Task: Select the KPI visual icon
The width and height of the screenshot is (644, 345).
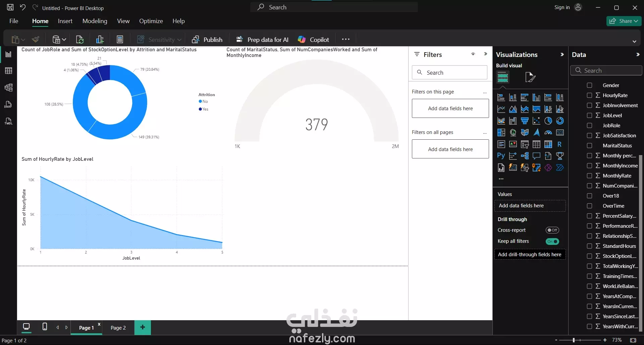Action: [513, 144]
